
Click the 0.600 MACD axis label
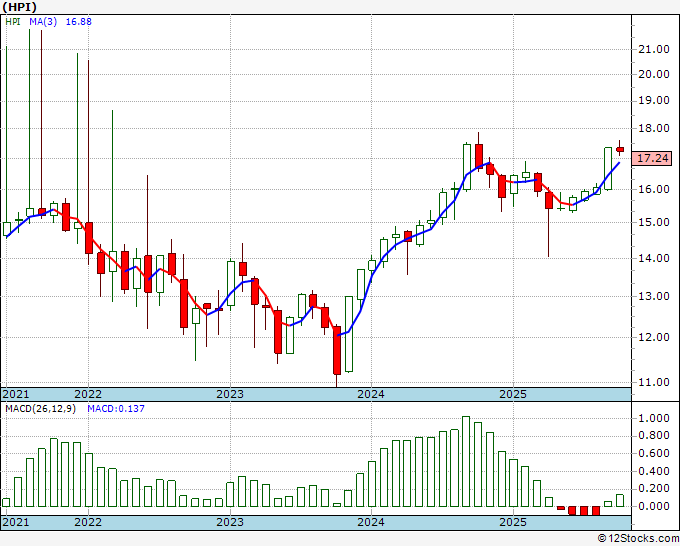(654, 454)
